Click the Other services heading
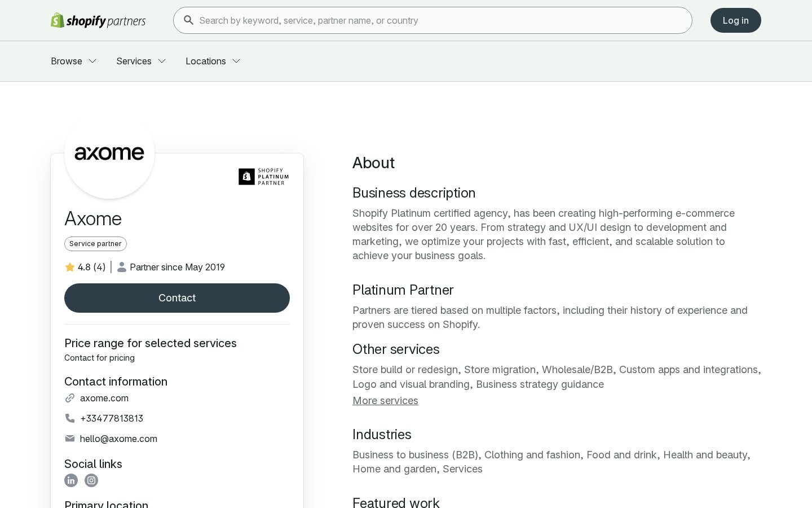 click(396, 349)
